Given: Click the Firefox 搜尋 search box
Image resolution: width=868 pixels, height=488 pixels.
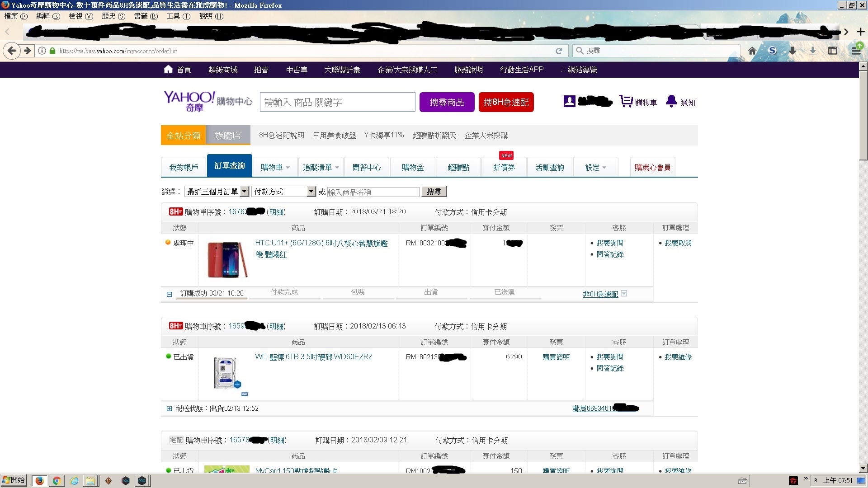Looking at the screenshot, I should pos(656,51).
